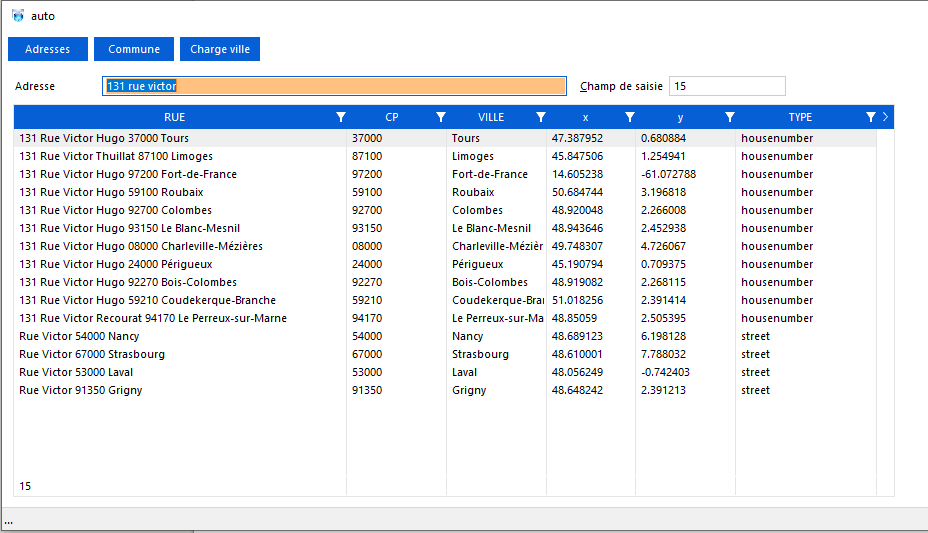Click the auto application icon in title bar
Screen dimensions: 928x533
pyautogui.click(x=17, y=16)
